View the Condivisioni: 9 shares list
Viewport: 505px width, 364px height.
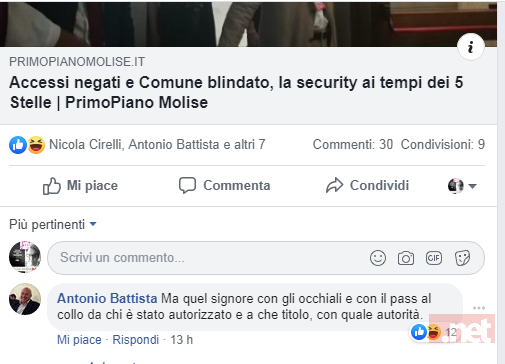[x=443, y=144]
